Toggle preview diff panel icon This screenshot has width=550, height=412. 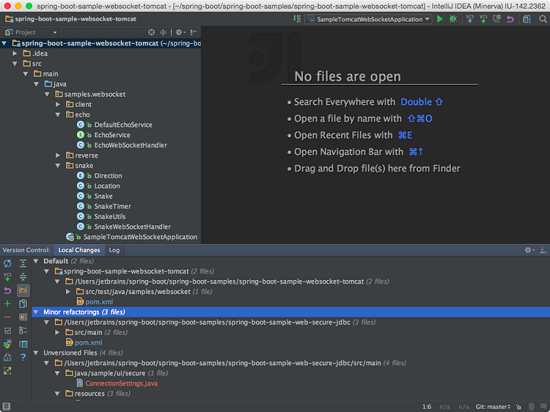[x=23, y=344]
